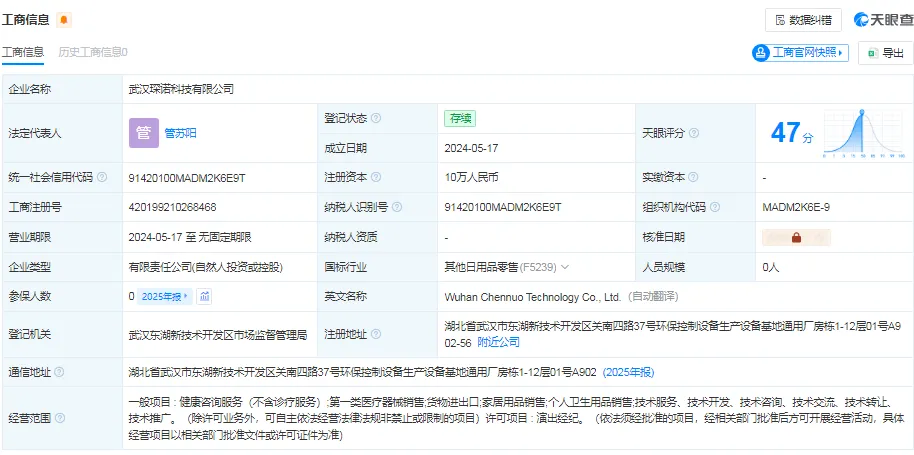Viewport: 914px width, 455px height.
Task: Click help icon next to 通信地址
Action: 59,372
